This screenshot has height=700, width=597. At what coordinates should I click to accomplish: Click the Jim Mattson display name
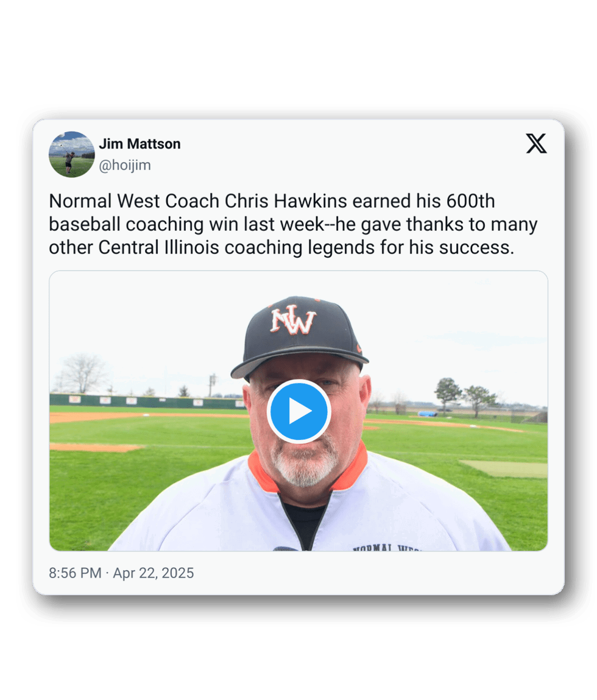coord(140,144)
